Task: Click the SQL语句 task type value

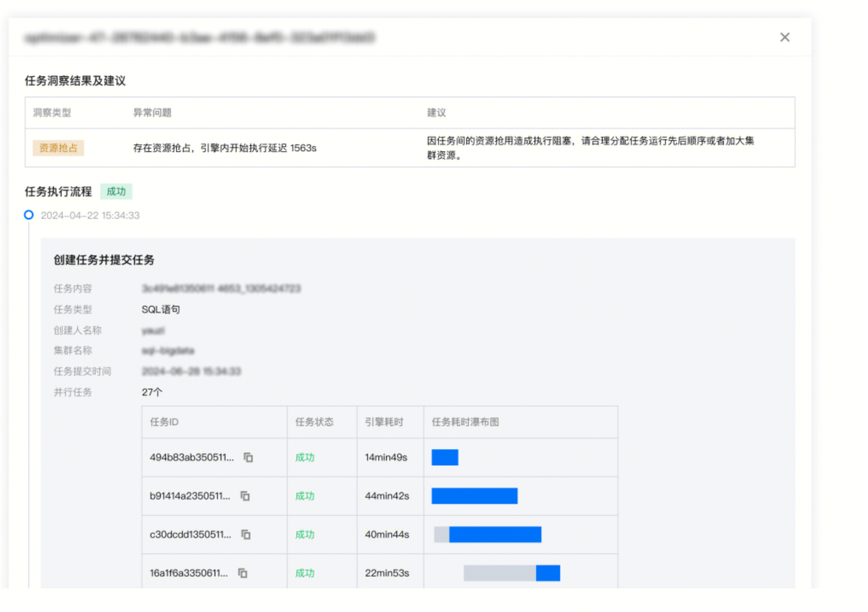Action: coord(161,310)
